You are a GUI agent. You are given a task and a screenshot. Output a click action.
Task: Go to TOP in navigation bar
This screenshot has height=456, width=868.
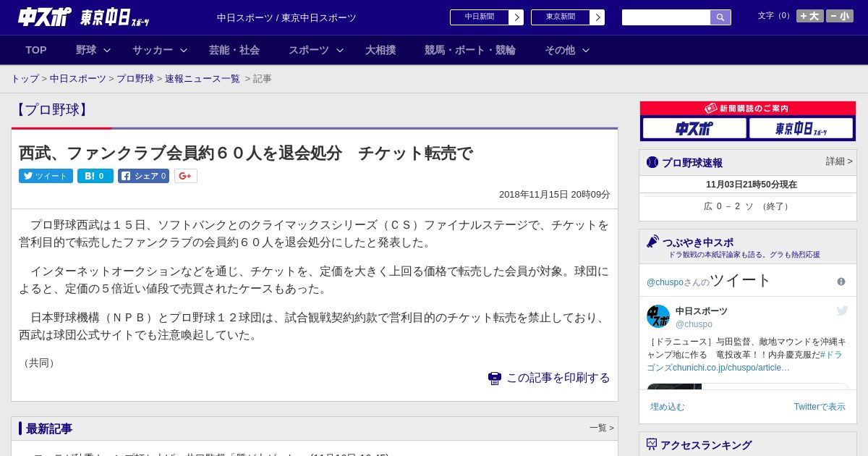click(x=36, y=50)
